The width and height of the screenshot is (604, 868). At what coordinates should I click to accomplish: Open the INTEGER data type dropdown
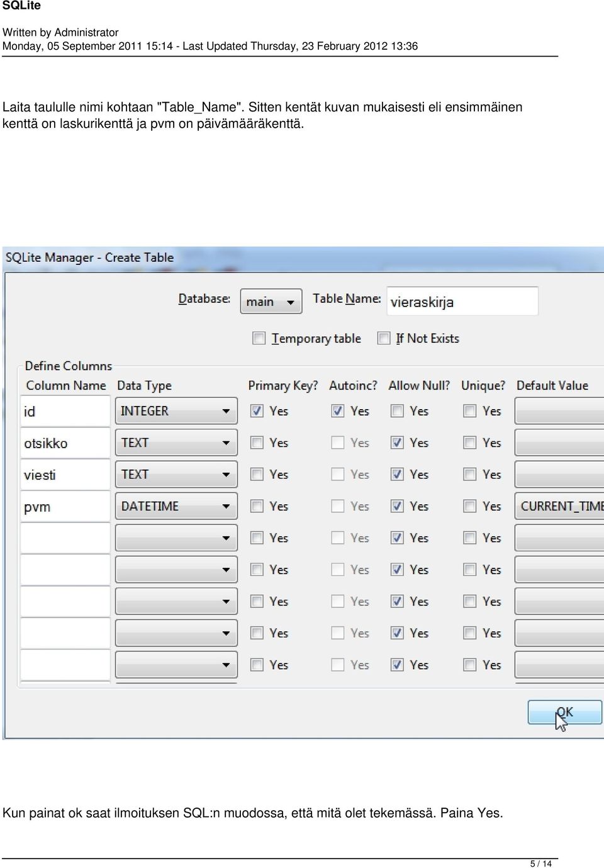176,411
